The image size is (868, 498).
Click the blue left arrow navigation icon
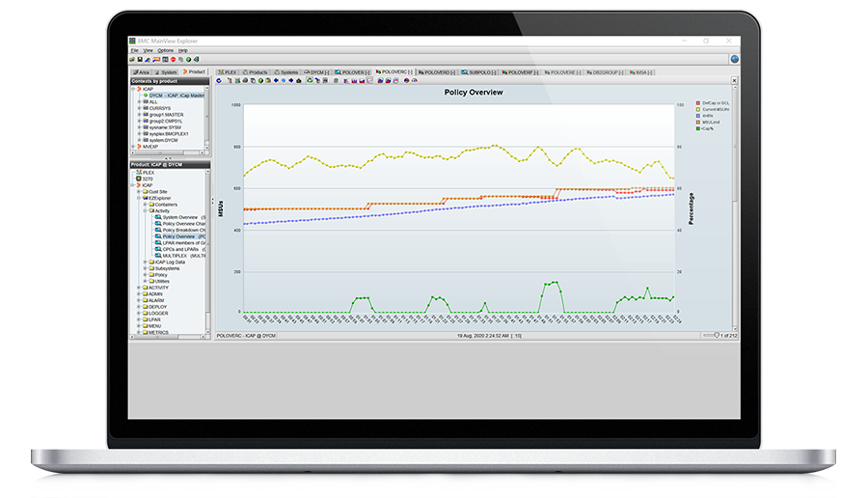pos(274,81)
